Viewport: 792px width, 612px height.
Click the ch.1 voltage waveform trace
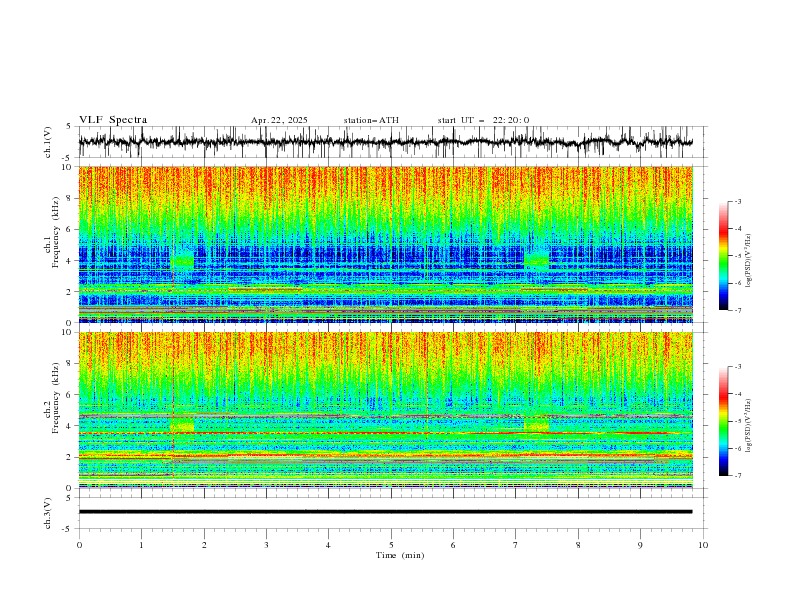tap(385, 142)
